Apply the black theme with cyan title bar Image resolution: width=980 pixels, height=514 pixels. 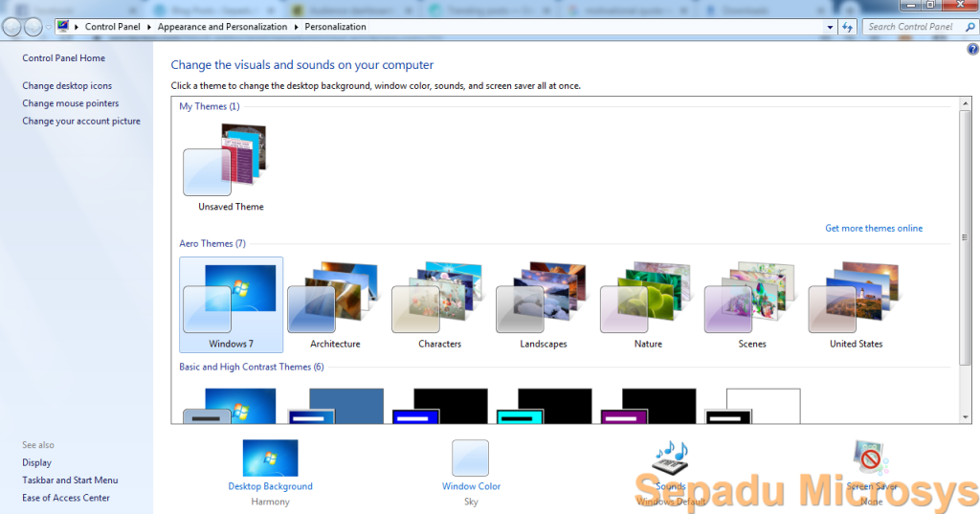544,405
